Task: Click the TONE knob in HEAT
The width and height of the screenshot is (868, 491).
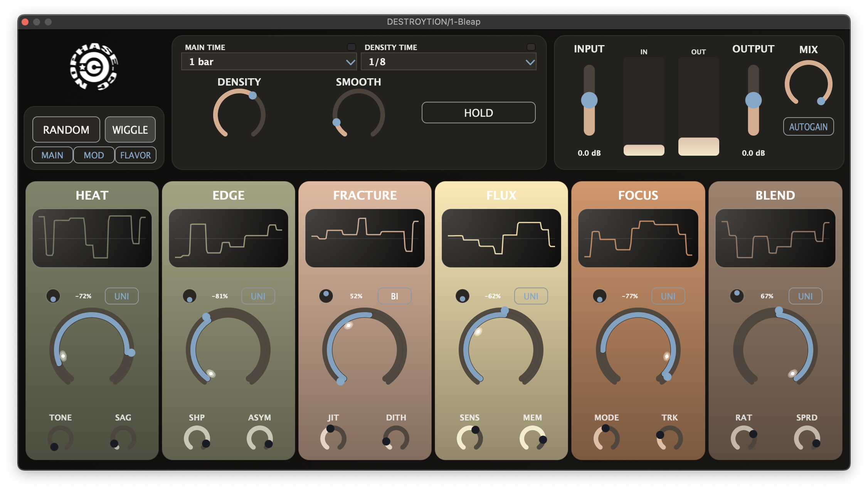Action: click(x=61, y=437)
